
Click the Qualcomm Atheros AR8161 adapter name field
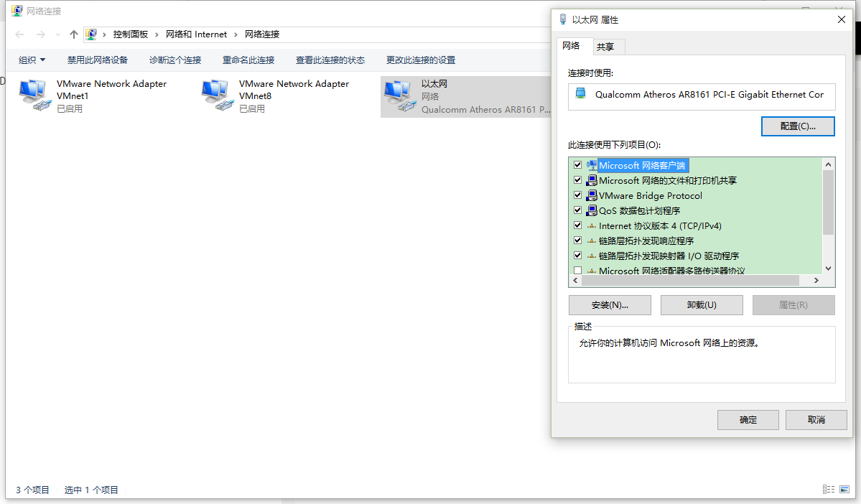[x=702, y=97]
